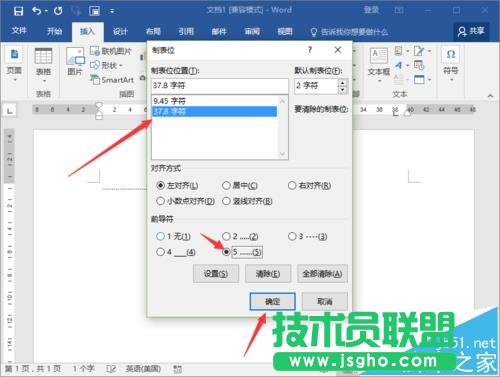Click the 默认制表位 value field
Image resolution: width=500 pixels, height=377 pixels.
(316, 86)
